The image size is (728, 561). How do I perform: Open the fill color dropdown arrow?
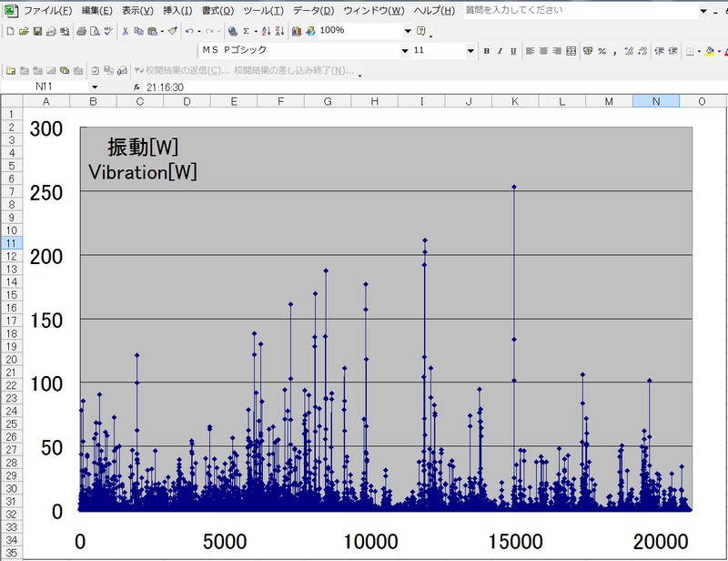click(x=719, y=52)
